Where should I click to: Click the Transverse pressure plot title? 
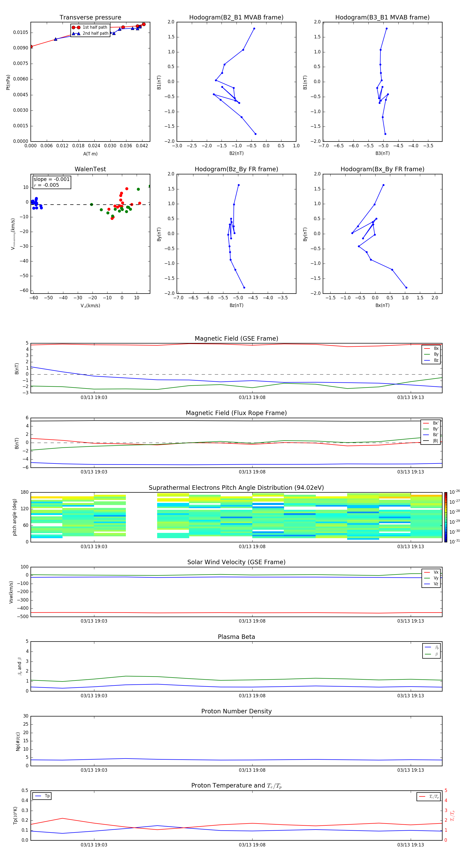click(x=90, y=18)
